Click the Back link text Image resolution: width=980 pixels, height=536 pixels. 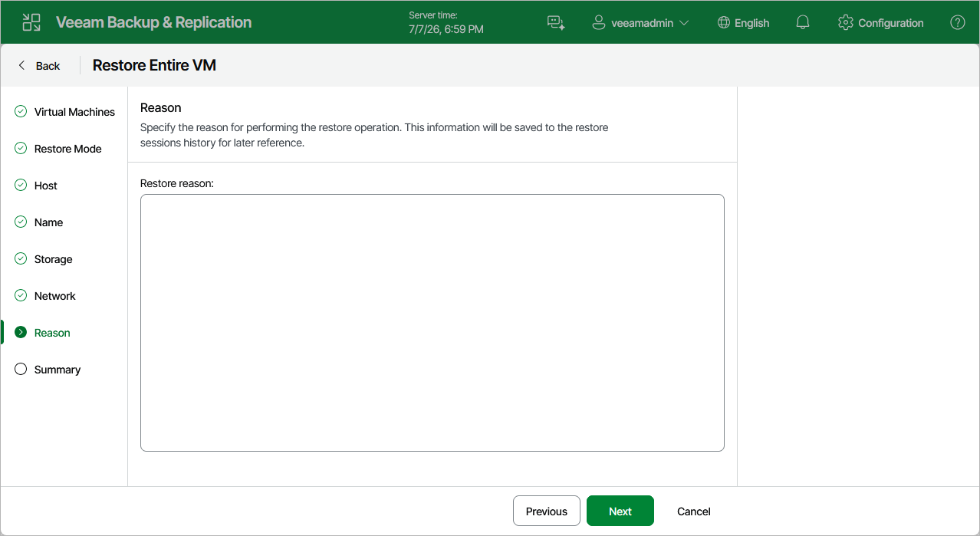[48, 66]
